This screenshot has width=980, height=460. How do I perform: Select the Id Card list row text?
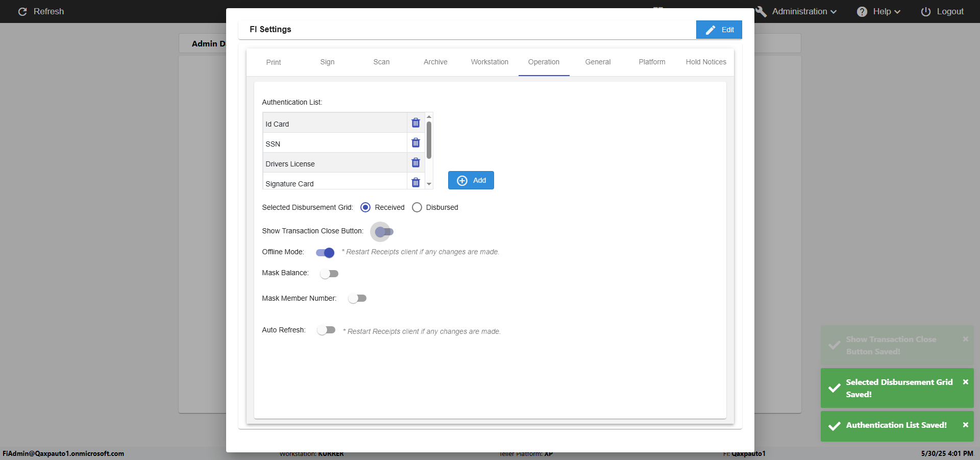tap(277, 124)
